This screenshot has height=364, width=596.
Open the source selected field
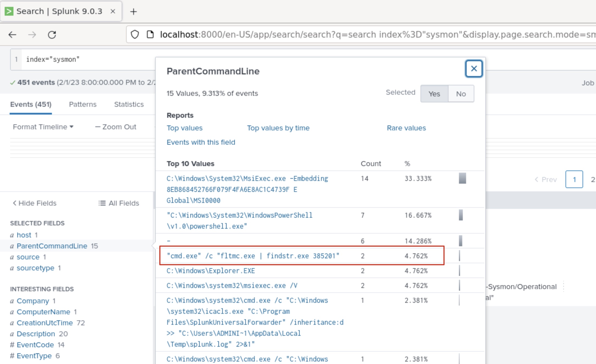tap(28, 257)
